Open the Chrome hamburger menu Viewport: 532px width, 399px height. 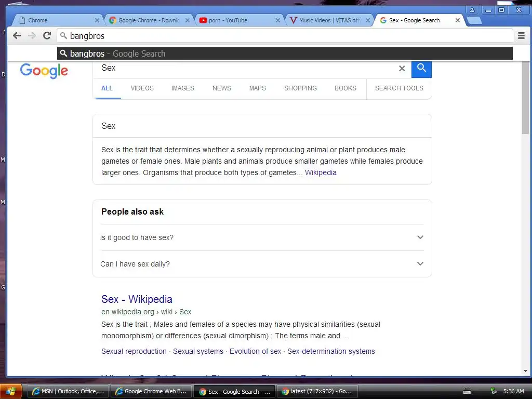pyautogui.click(x=521, y=36)
